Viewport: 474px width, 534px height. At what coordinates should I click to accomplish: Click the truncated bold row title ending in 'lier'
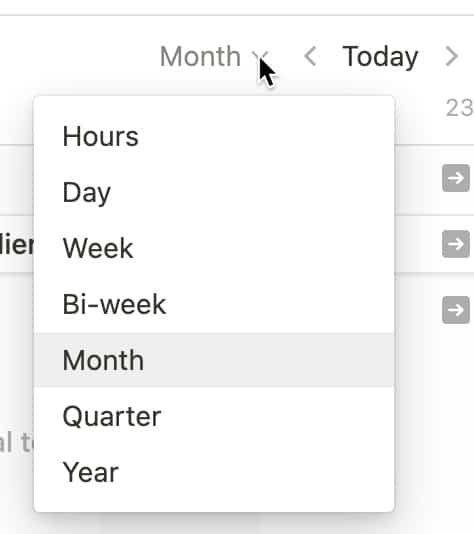pos(17,245)
